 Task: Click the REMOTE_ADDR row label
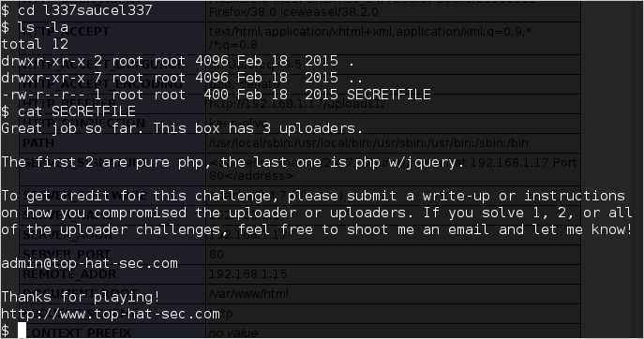click(x=69, y=274)
